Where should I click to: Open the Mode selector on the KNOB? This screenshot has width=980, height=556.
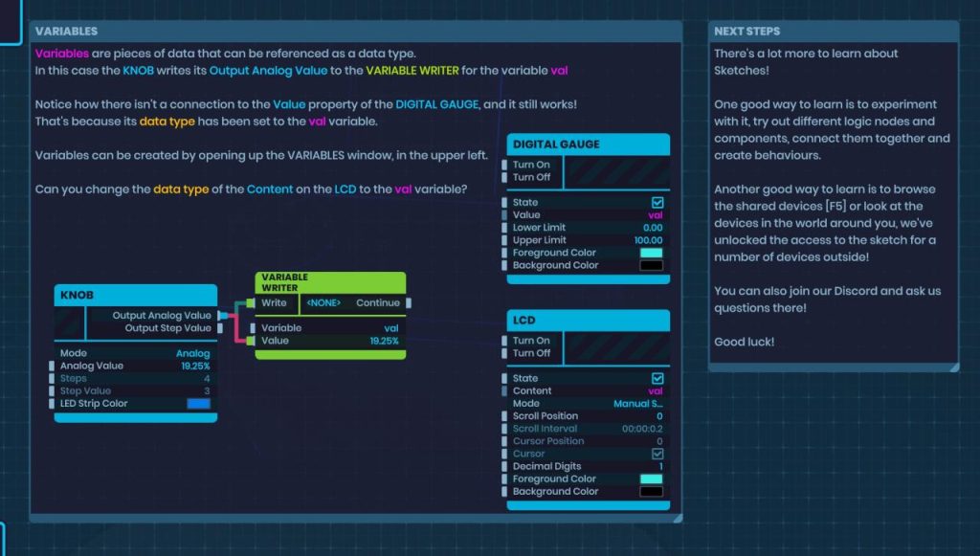coord(191,352)
